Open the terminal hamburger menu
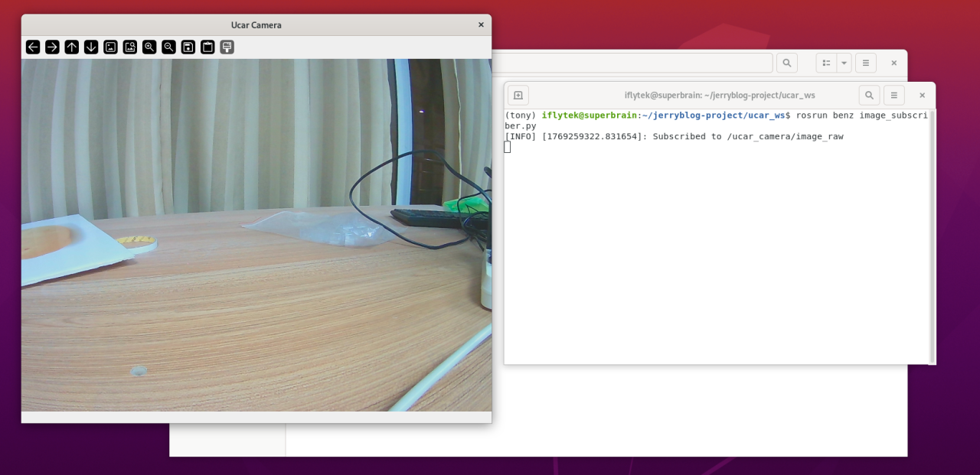Image resolution: width=980 pixels, height=475 pixels. [x=893, y=96]
